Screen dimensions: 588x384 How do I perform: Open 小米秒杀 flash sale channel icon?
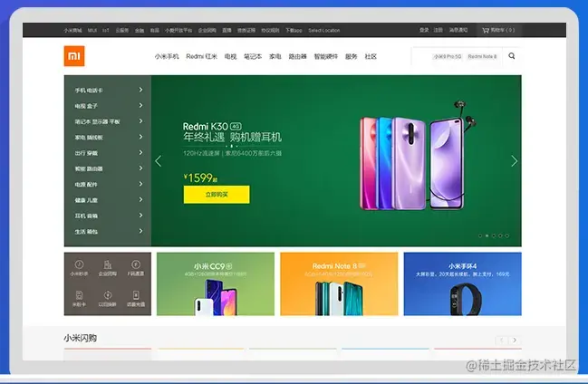79,268
